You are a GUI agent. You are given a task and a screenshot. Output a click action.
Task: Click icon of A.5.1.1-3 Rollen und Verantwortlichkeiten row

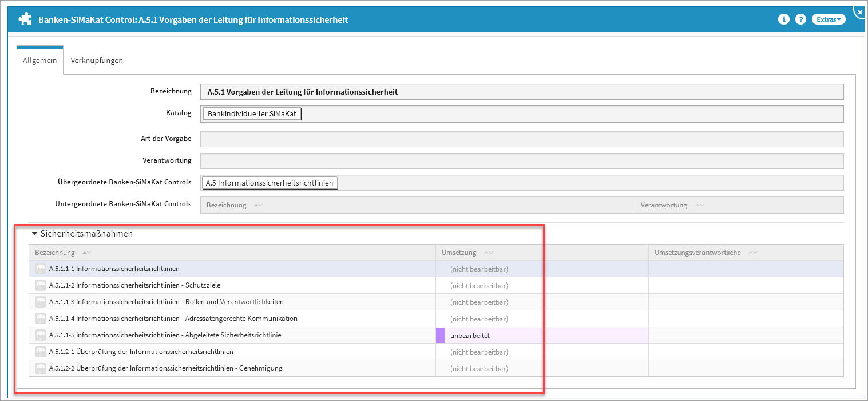[41, 302]
